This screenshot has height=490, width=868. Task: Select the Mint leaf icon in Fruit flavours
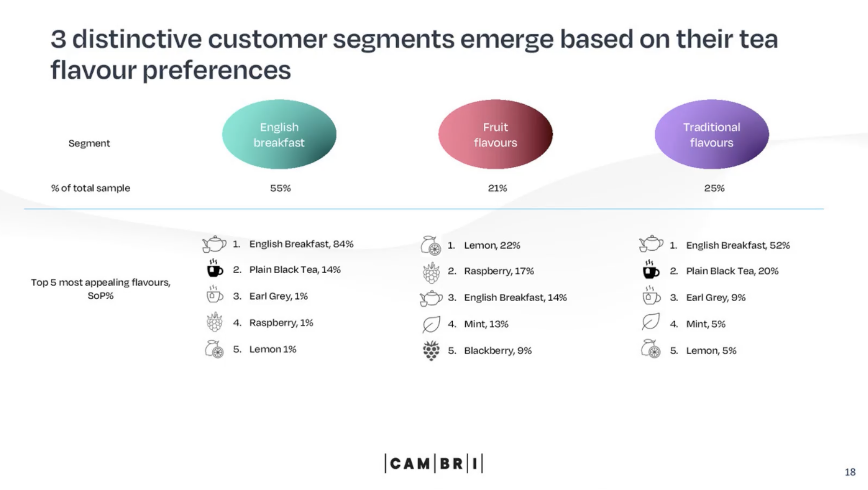[x=429, y=323]
